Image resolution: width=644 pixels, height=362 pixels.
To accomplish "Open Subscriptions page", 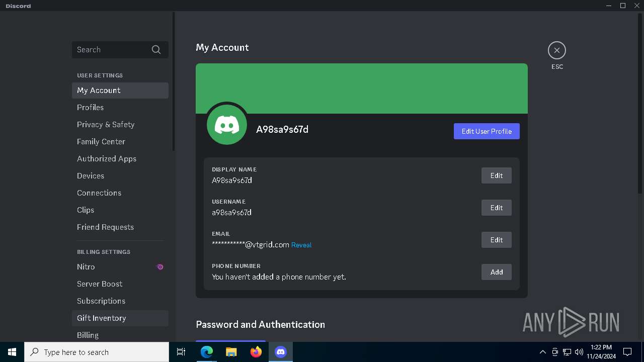I will (x=120, y=301).
